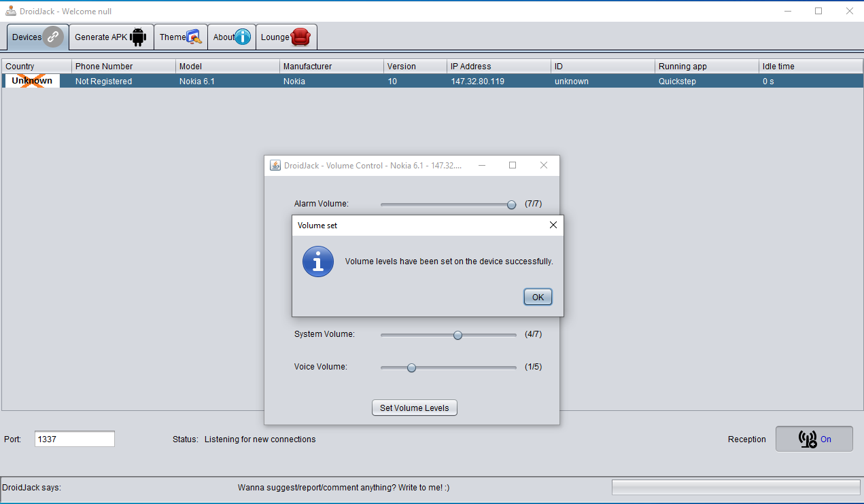Viewport: 864px width, 504px height.
Task: Click the progress bar in the bottom bar
Action: tap(736, 488)
